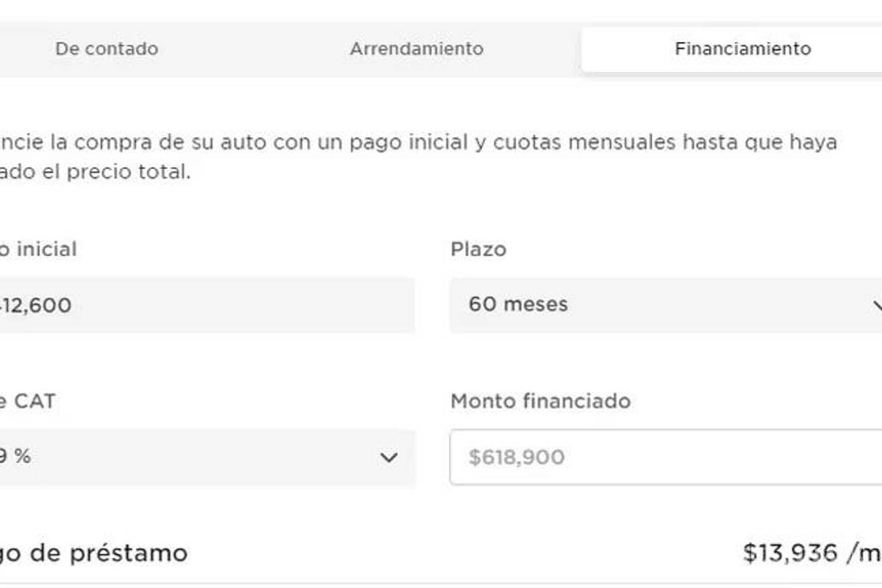This screenshot has height=588, width=882.
Task: Click the loan payment summary row
Action: (x=441, y=550)
